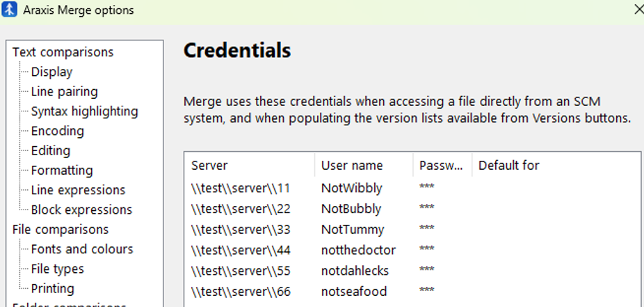Image resolution: width=644 pixels, height=307 pixels.
Task: Click the Araxis Merge app icon in title bar
Action: (9, 10)
